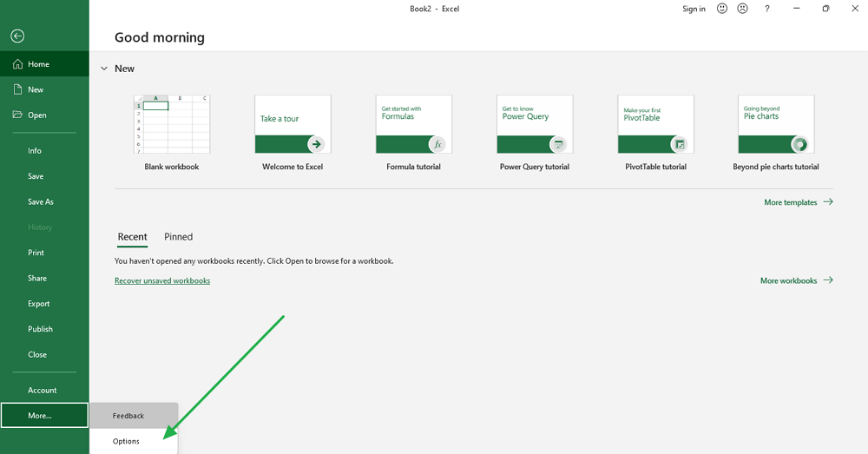Click Beyond pie charts tutorial caption
This screenshot has width=868, height=454.
click(x=776, y=167)
